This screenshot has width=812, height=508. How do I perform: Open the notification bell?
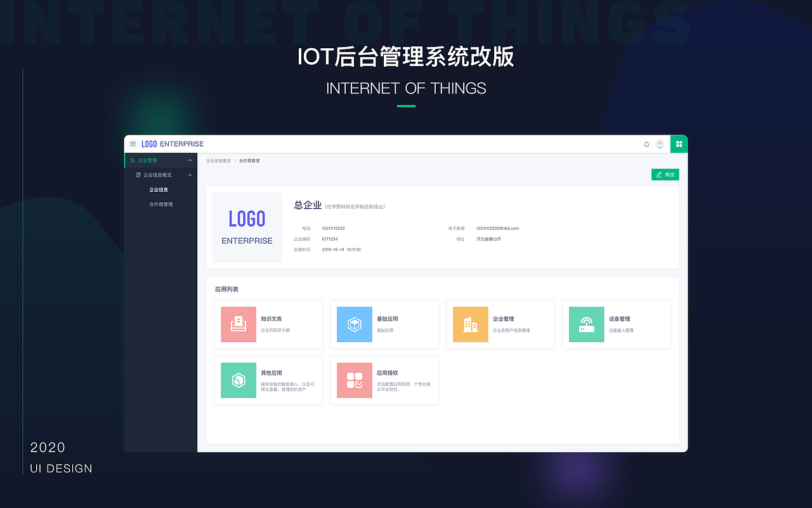(x=646, y=144)
